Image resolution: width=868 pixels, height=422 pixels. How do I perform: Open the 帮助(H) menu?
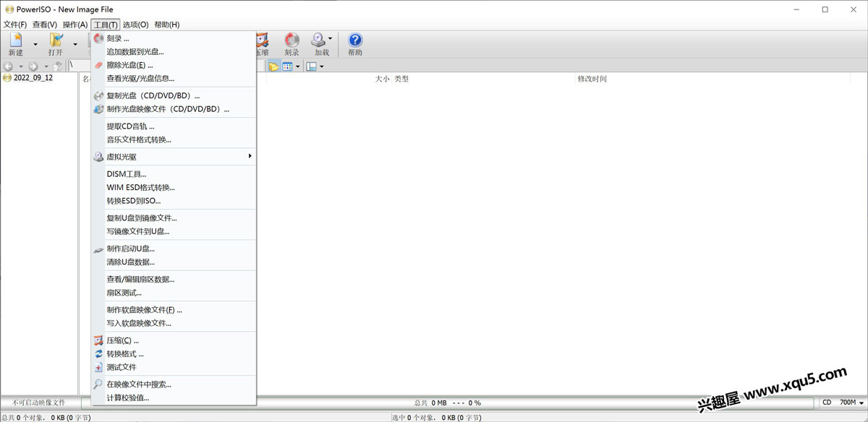[166, 25]
